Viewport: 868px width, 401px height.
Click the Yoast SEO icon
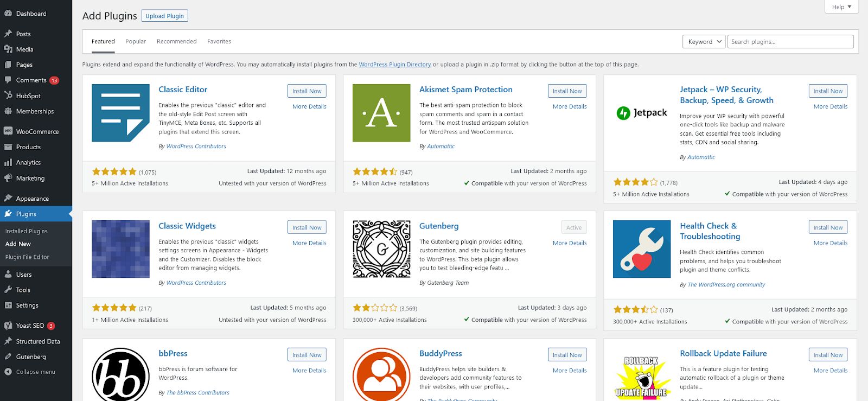[8, 326]
